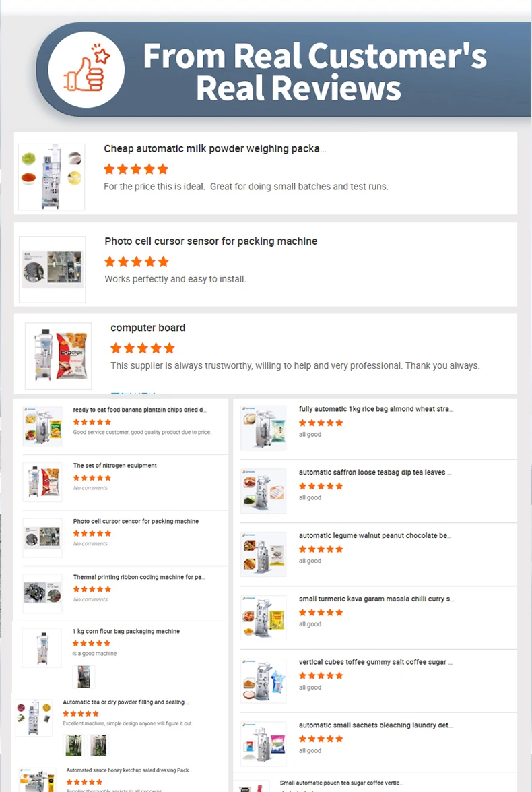This screenshot has width=532, height=792.
Task: Click the '1 kg corn flour bag packaging machine' link
Action: click(126, 632)
